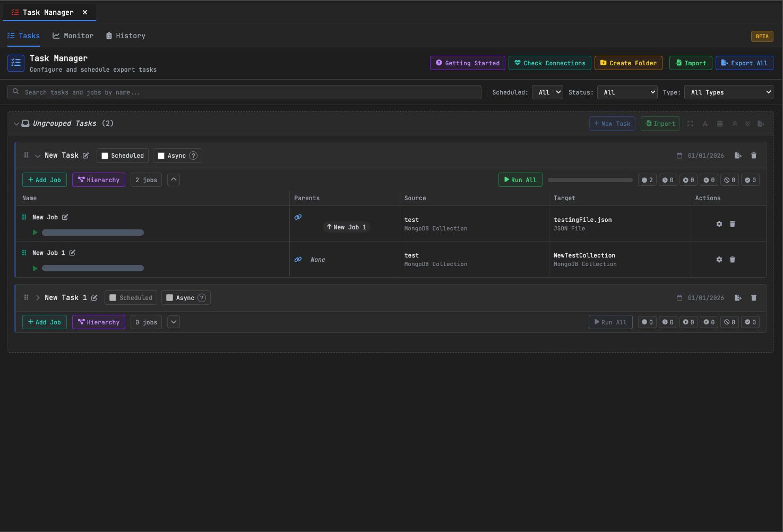
Task: Click rename icon next to New Job 1
Action: [x=72, y=253]
